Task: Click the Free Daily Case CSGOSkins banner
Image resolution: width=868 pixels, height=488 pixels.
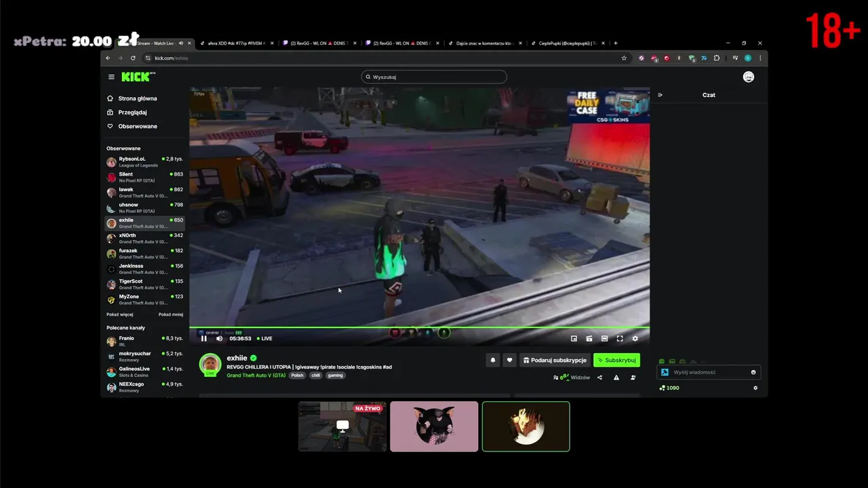Action: (609, 106)
